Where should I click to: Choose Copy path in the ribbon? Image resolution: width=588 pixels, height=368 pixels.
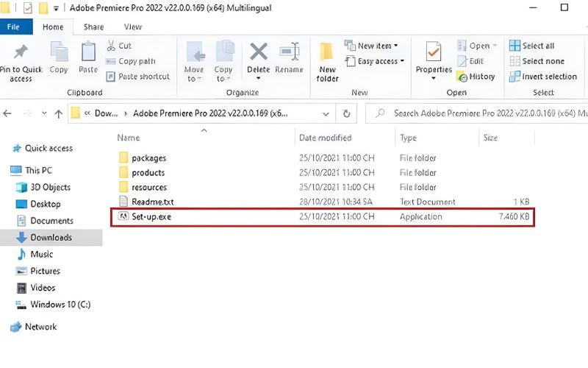131,61
